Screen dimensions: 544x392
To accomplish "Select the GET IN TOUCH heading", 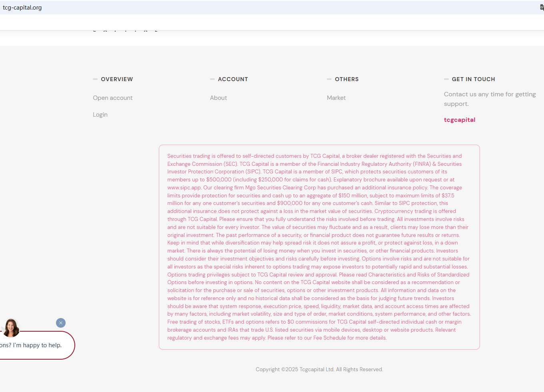I will click(474, 79).
